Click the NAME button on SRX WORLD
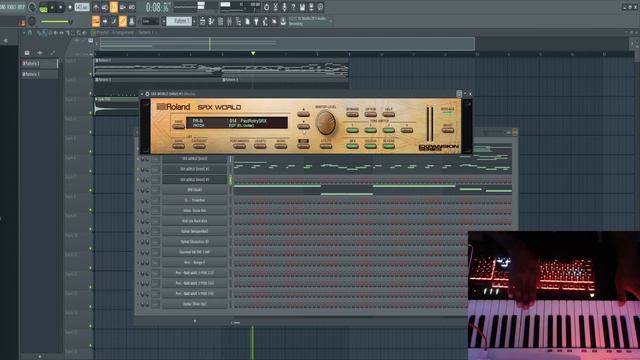Screen dimensions: 640x360 [x=178, y=126]
